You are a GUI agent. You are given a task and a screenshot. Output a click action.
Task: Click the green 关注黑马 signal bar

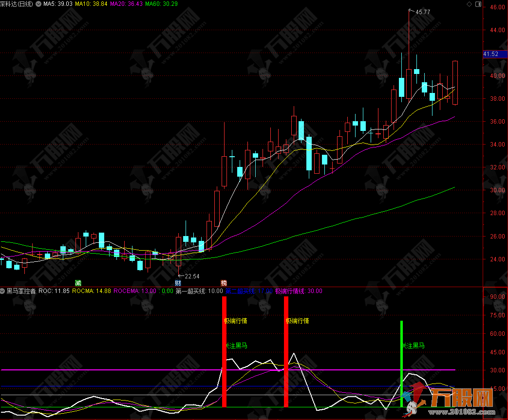(x=401, y=364)
